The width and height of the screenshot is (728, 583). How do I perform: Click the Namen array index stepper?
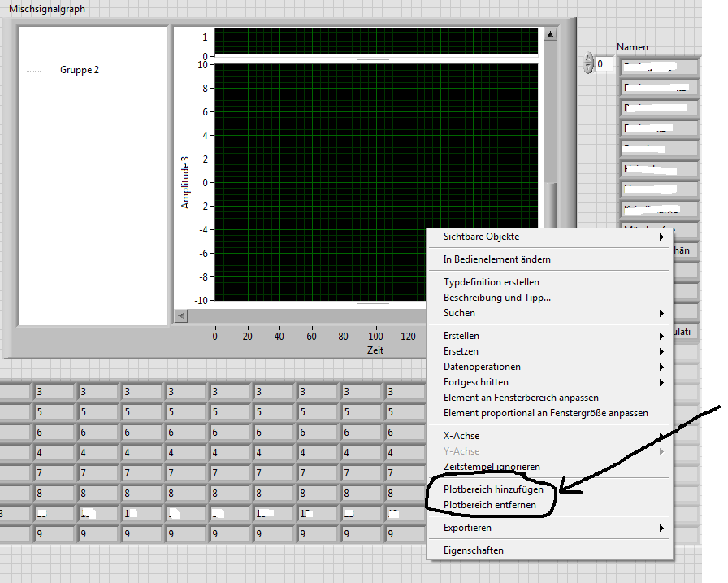[588, 63]
